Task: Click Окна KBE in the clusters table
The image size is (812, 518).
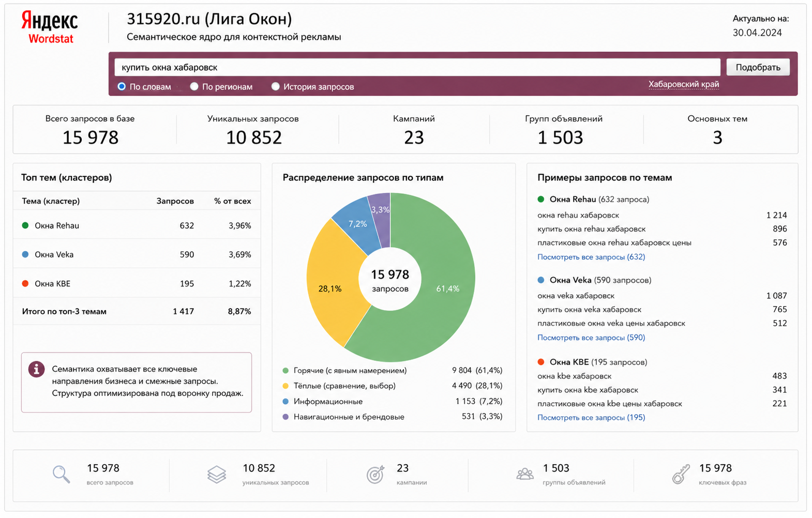Action: pos(53,283)
